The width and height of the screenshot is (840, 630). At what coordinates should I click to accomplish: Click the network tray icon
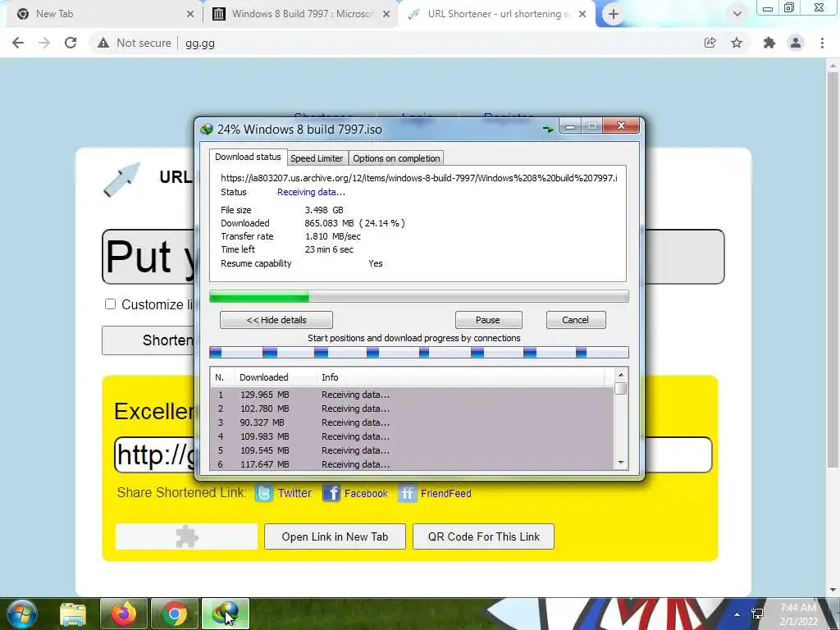[x=757, y=614]
